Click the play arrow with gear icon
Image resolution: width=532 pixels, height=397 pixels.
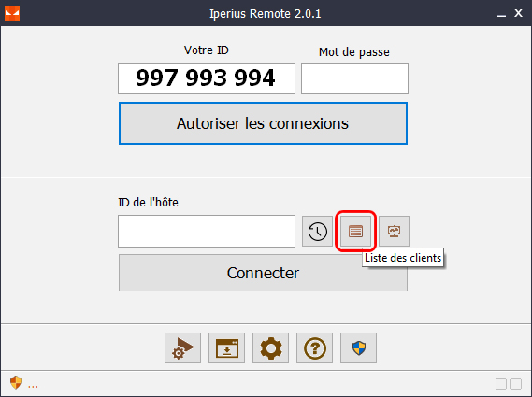(182, 347)
